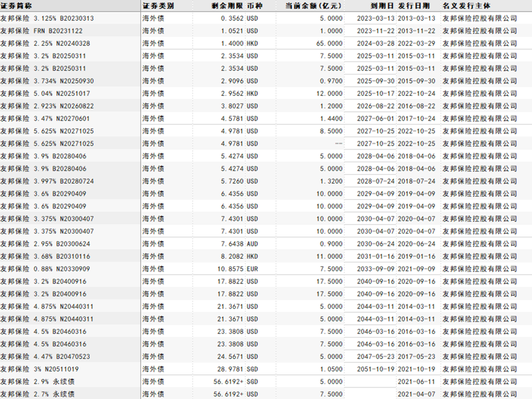Click issue date 2021-06-11

(x=416, y=382)
